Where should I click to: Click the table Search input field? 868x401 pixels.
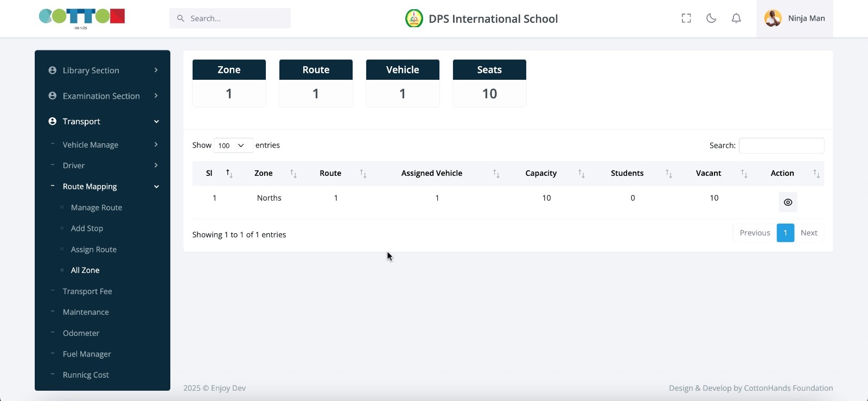[x=781, y=145]
